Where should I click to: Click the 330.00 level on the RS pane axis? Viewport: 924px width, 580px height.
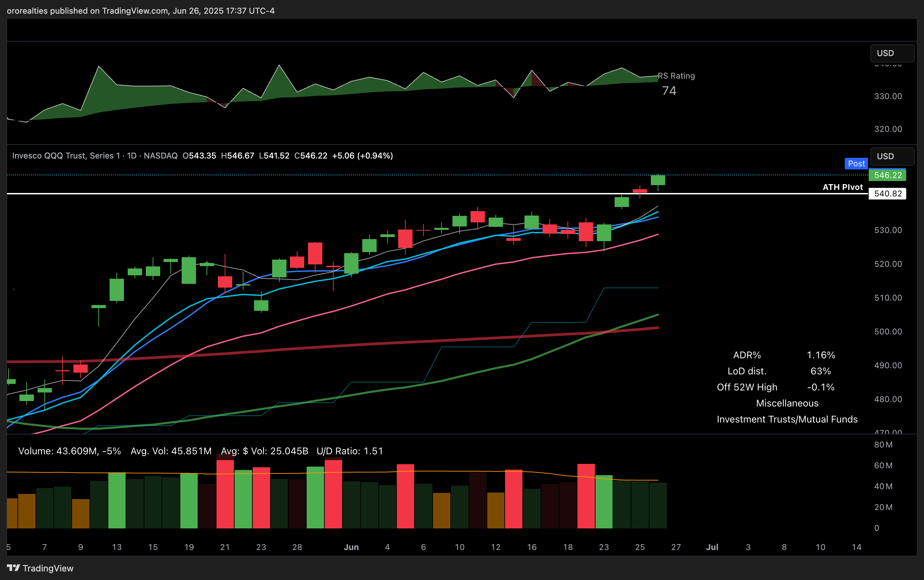pyautogui.click(x=888, y=96)
